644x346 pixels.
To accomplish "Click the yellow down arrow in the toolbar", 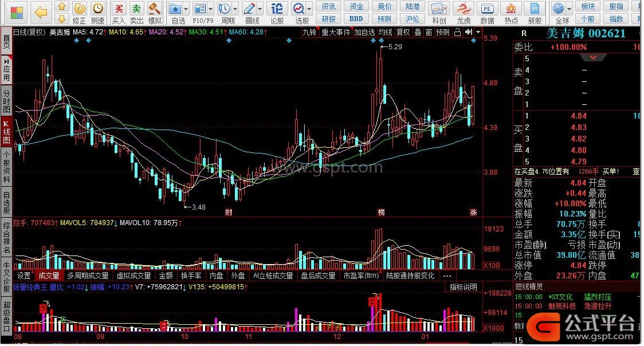I will coord(62,19).
